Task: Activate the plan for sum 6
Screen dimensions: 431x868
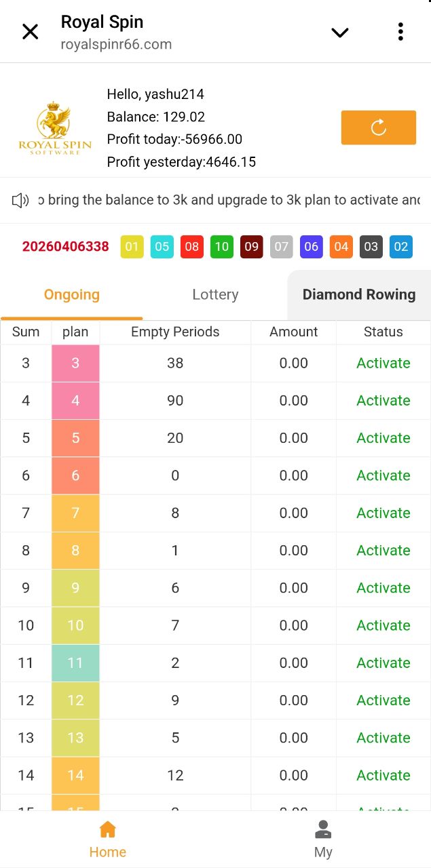Action: click(x=383, y=475)
